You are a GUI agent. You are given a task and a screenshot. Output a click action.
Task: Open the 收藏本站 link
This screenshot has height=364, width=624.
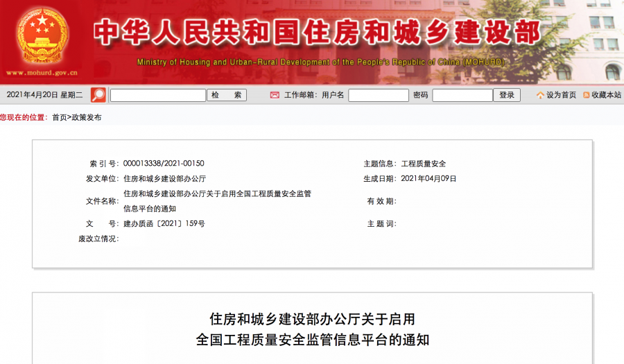(x=606, y=95)
